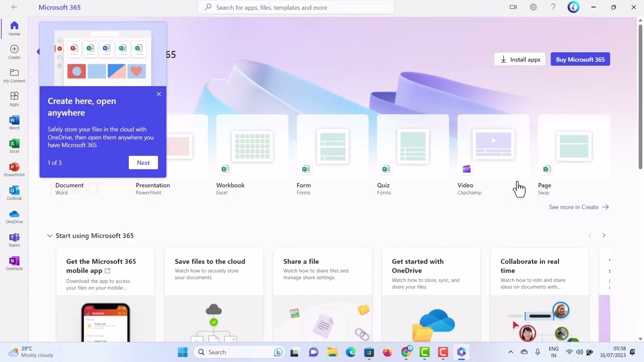Follow See more in Create link

[x=579, y=207]
